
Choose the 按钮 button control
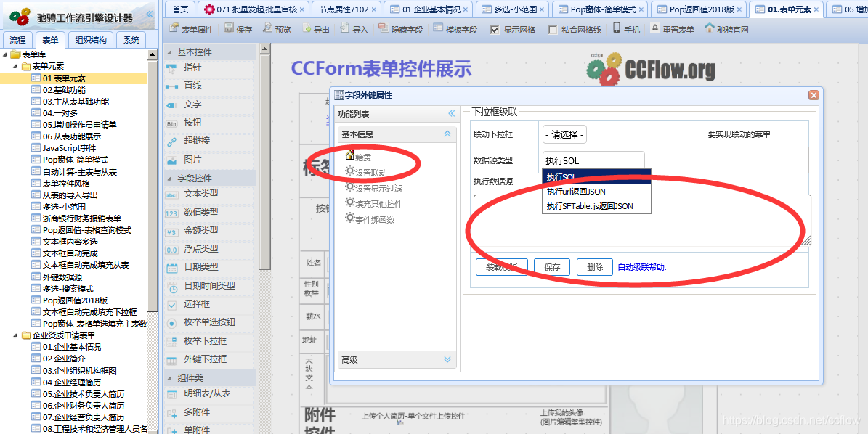point(192,123)
